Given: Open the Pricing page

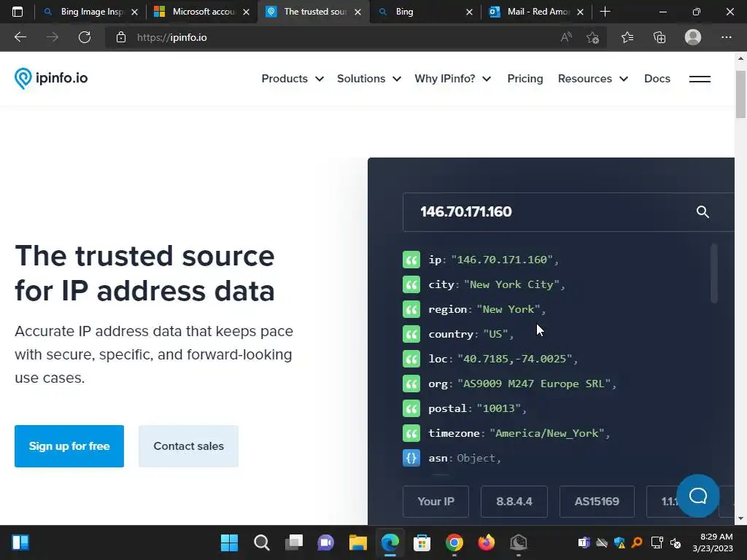Looking at the screenshot, I should (525, 79).
